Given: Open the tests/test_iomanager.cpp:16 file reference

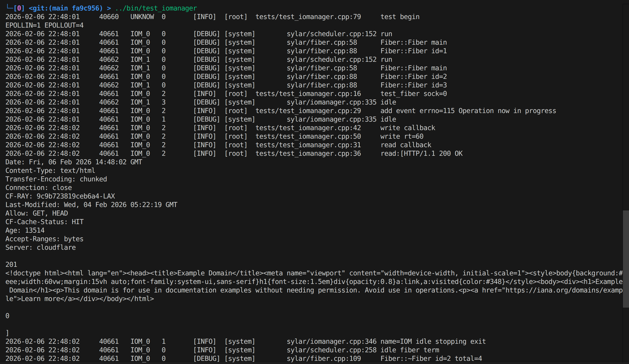Looking at the screenshot, I should (x=308, y=94).
